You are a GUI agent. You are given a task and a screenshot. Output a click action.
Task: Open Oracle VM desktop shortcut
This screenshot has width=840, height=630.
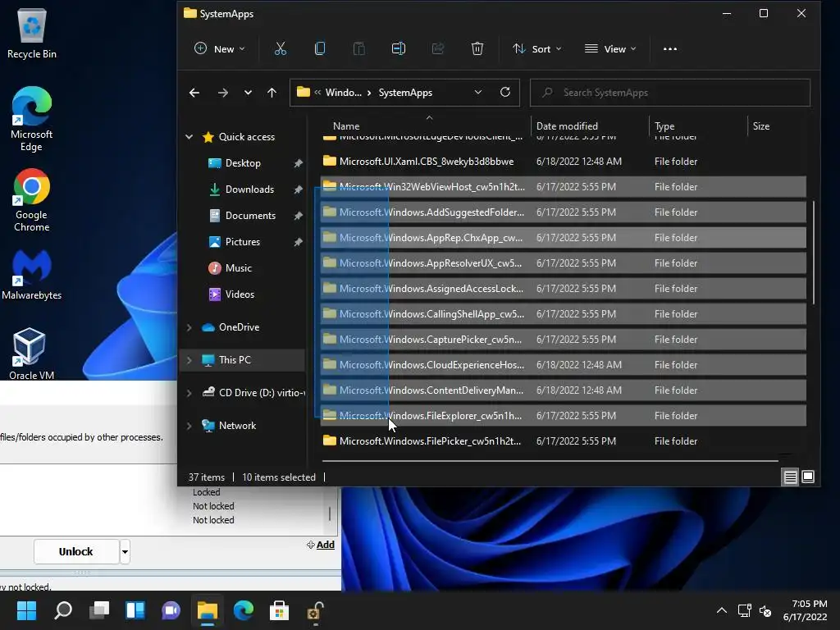pyautogui.click(x=32, y=354)
